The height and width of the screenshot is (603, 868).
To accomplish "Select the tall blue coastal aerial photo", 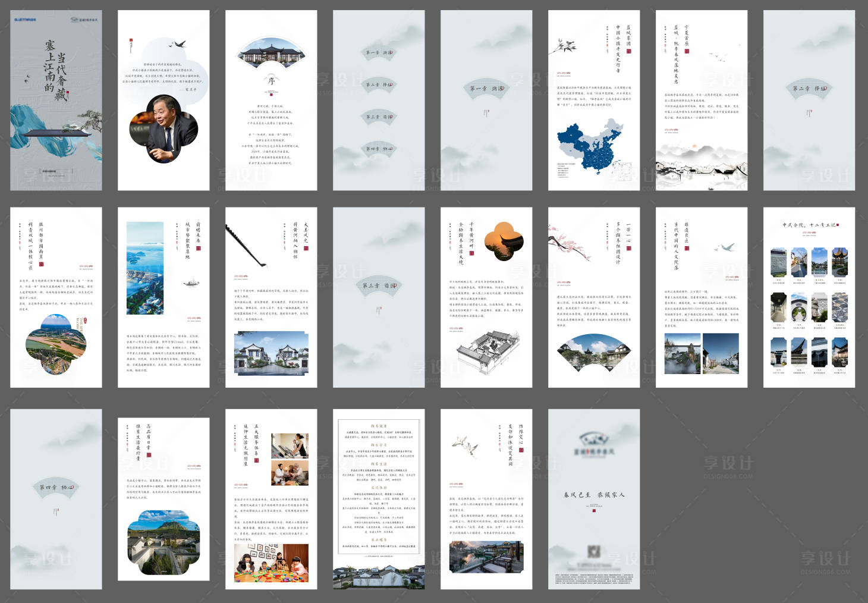I will coord(145,268).
